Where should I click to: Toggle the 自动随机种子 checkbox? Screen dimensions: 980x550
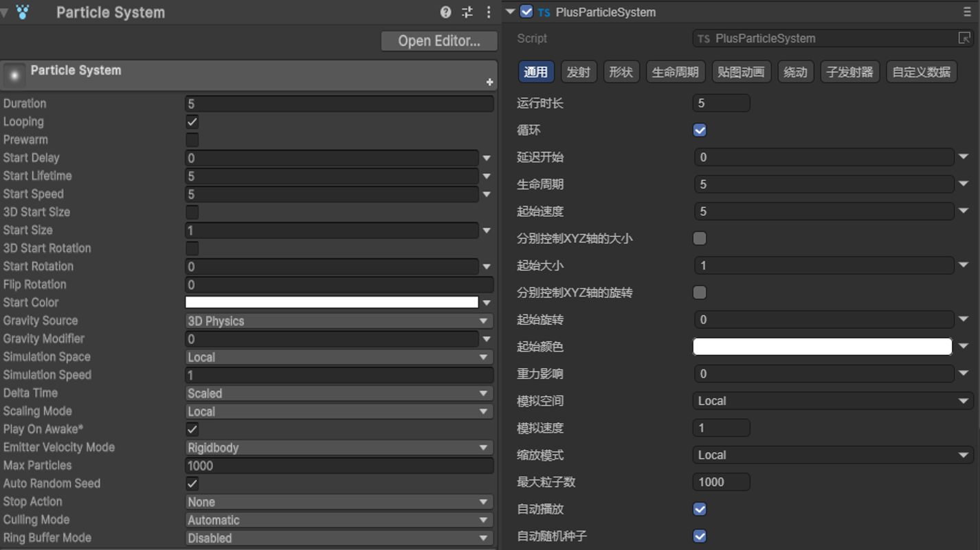point(700,536)
